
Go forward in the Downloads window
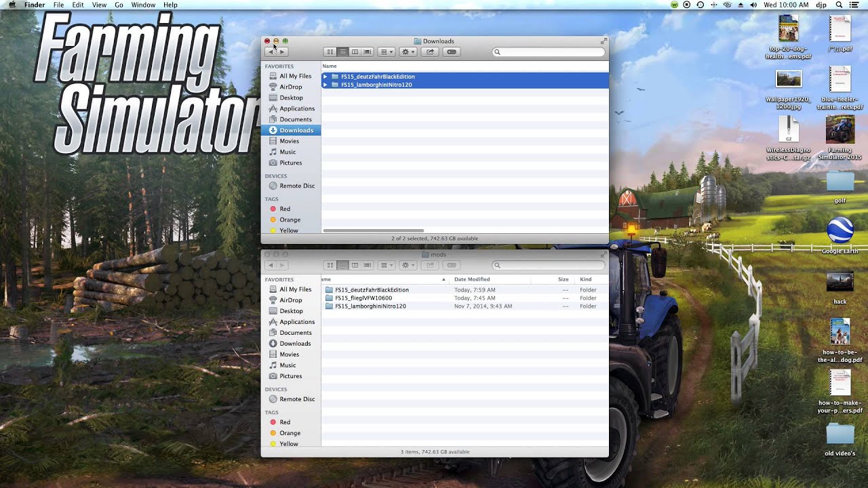283,52
